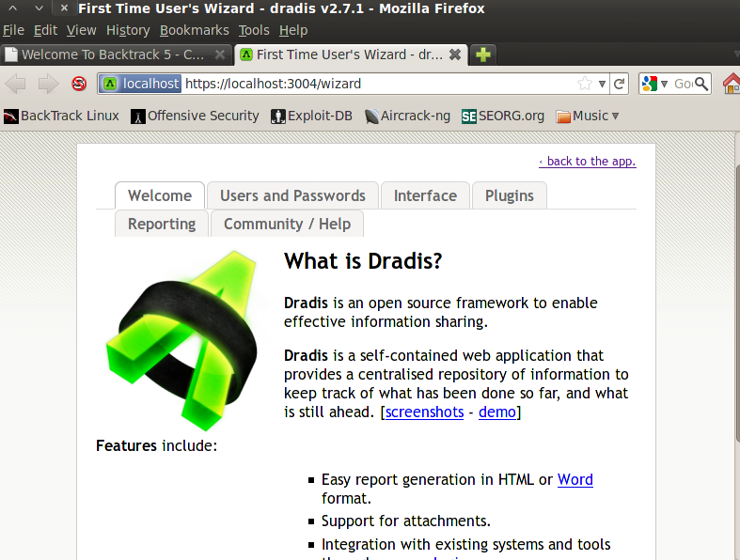This screenshot has width=740, height=560.
Task: Open the Bookmarks menu
Action: (194, 30)
